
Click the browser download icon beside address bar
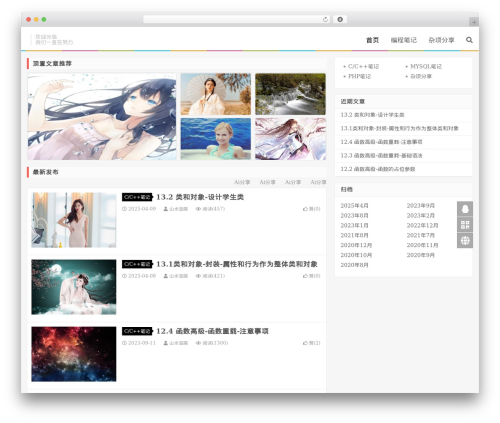coord(340,19)
